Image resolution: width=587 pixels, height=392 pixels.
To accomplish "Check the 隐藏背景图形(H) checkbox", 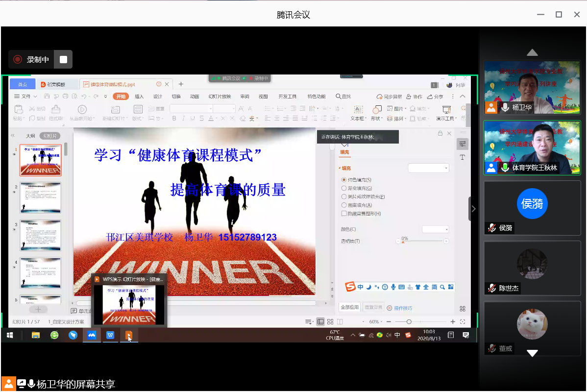I will (344, 214).
